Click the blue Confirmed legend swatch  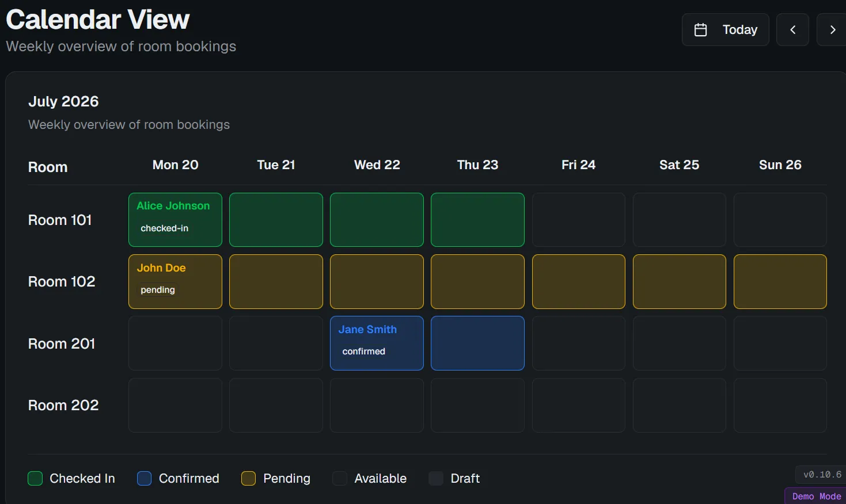point(144,478)
